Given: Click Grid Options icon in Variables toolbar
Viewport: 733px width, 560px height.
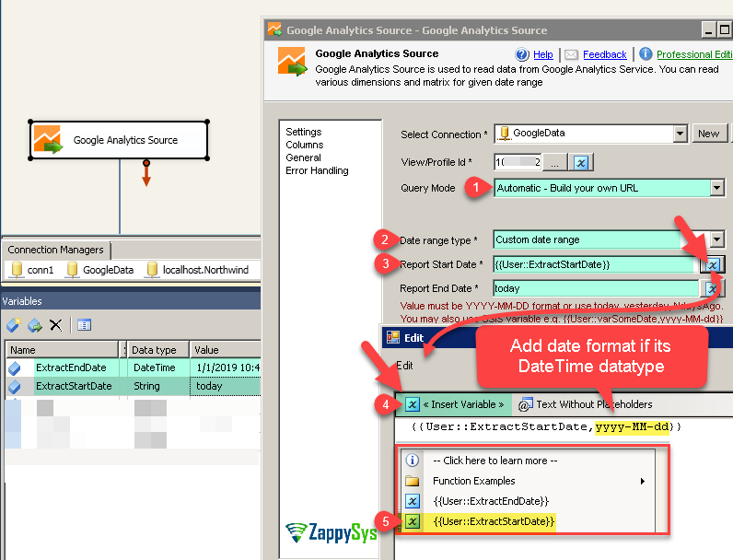Looking at the screenshot, I should tap(84, 325).
